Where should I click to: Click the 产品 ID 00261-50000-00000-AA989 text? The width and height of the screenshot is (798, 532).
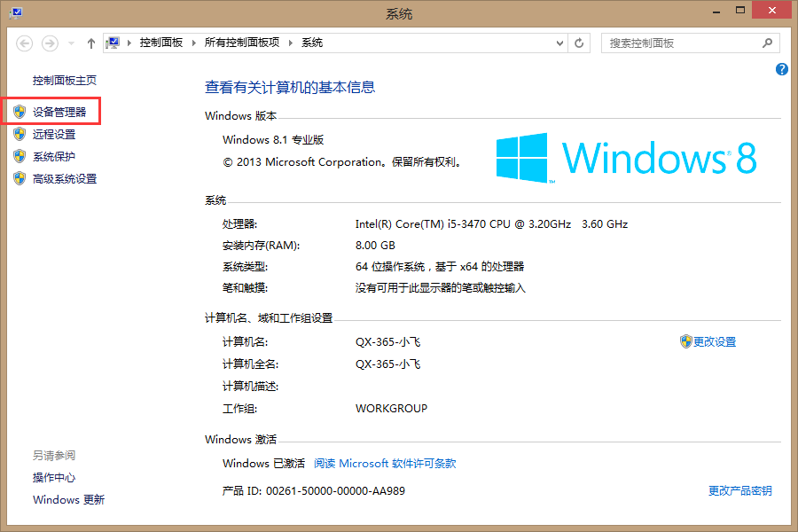click(x=314, y=491)
